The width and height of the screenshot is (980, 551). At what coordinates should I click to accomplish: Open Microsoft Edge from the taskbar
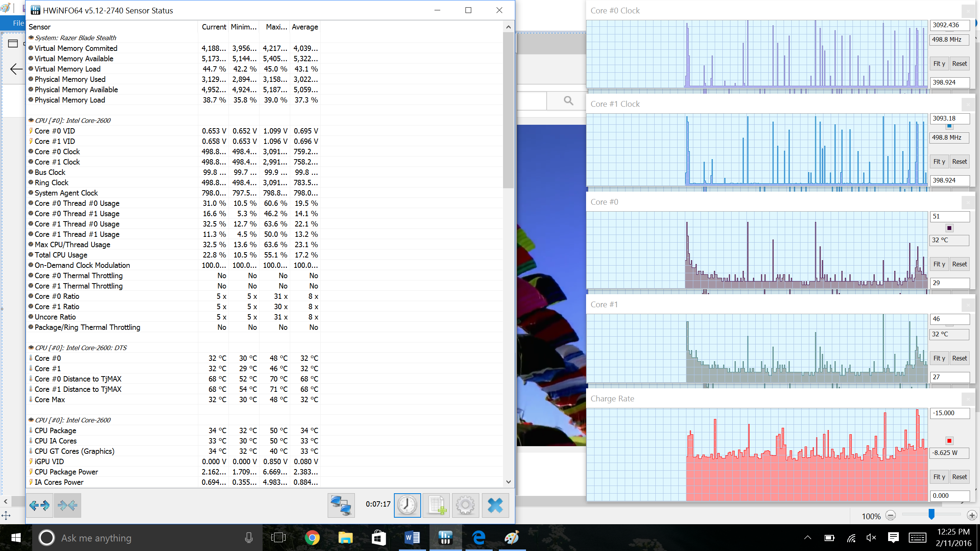(x=479, y=538)
